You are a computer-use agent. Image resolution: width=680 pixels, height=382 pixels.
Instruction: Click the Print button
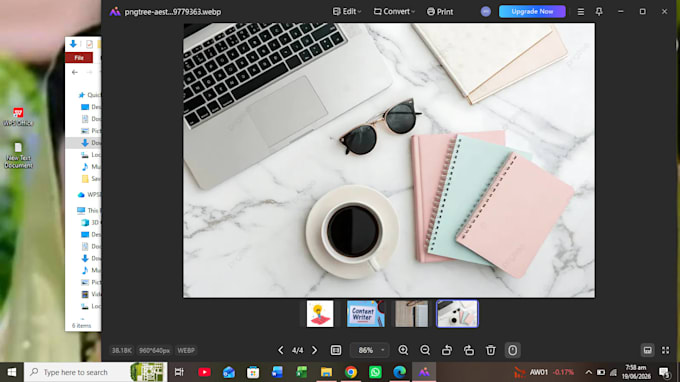pyautogui.click(x=440, y=12)
